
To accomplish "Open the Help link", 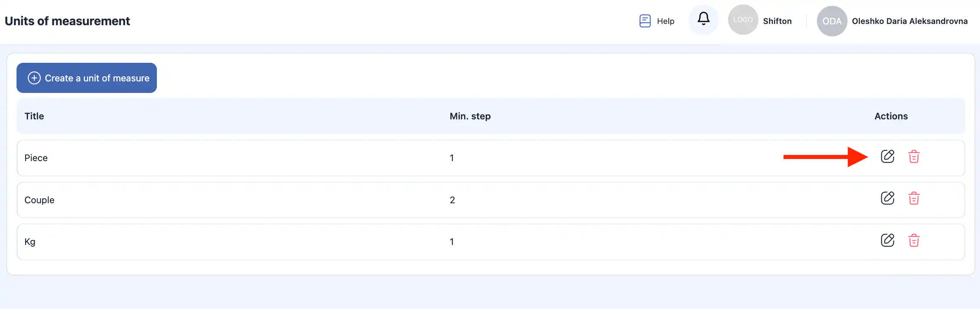I will tap(665, 21).
